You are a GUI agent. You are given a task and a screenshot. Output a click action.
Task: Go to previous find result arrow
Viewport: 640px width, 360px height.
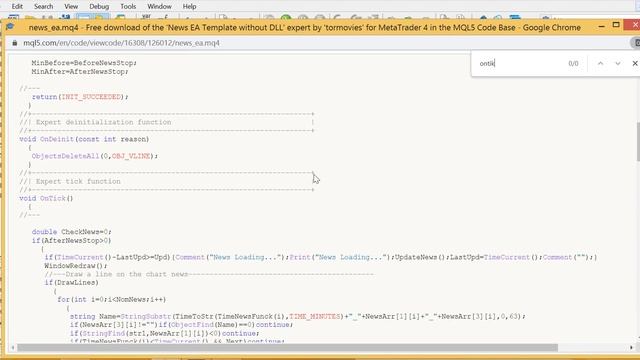coord(600,63)
